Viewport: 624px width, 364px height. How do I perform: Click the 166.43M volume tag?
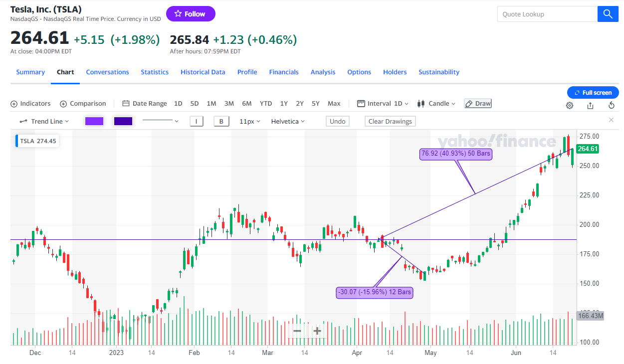[590, 316]
